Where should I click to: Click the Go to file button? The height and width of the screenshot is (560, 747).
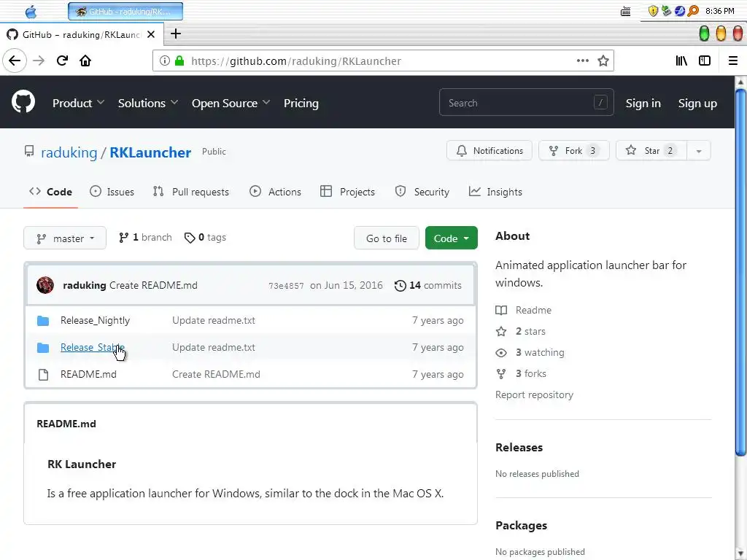387,238
